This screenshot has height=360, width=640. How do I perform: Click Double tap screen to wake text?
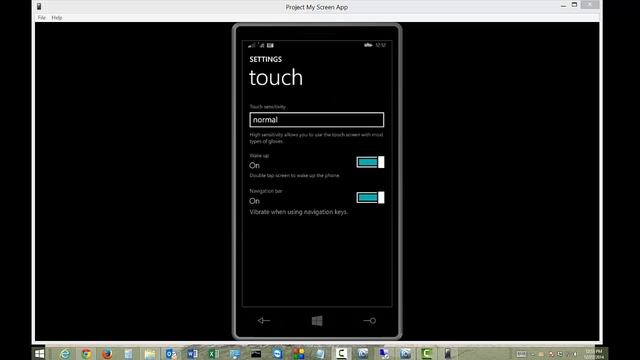coord(294,176)
